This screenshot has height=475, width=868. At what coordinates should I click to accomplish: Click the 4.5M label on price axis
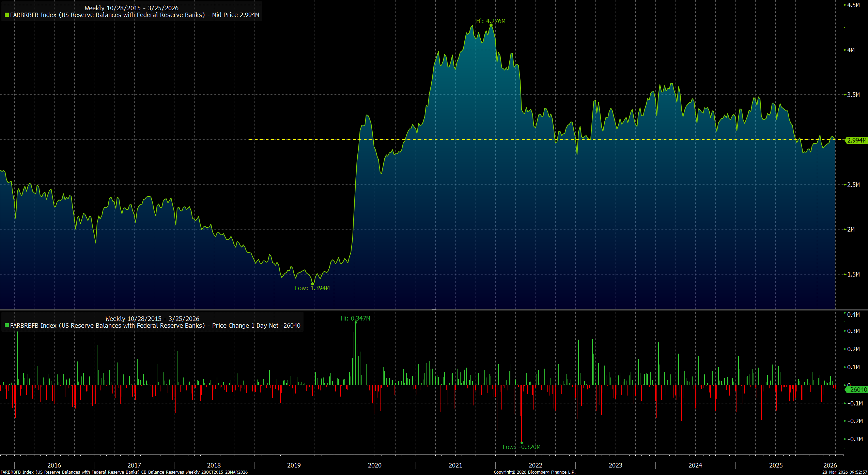pyautogui.click(x=853, y=5)
